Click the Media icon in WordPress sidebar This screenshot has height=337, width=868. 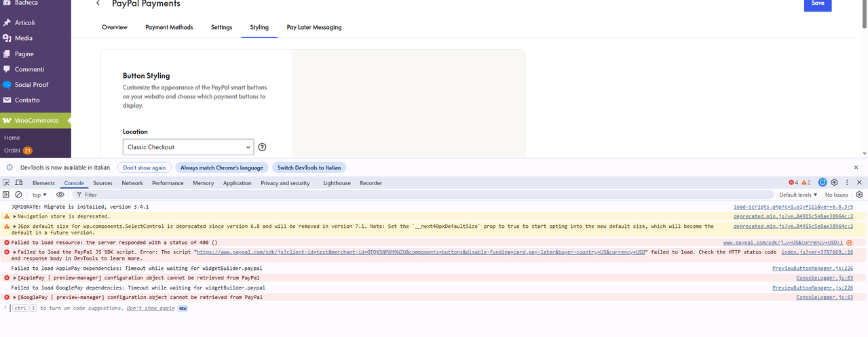coord(7,38)
